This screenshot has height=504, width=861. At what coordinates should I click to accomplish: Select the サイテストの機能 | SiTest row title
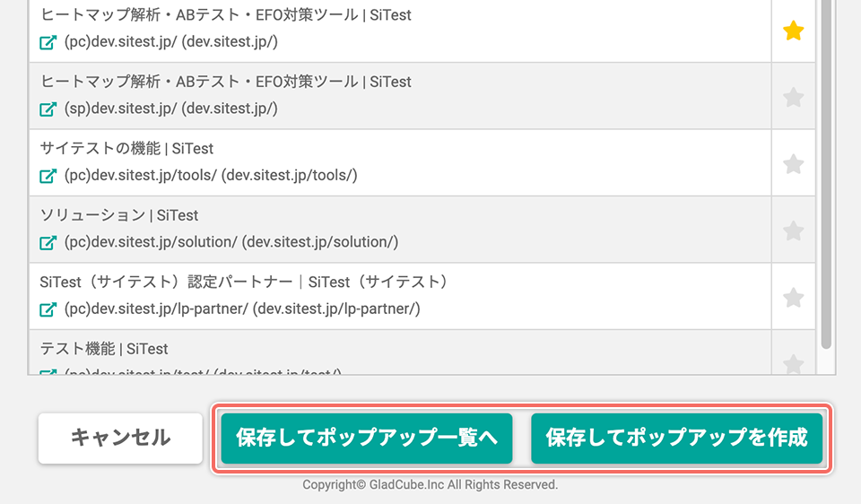click(x=126, y=149)
